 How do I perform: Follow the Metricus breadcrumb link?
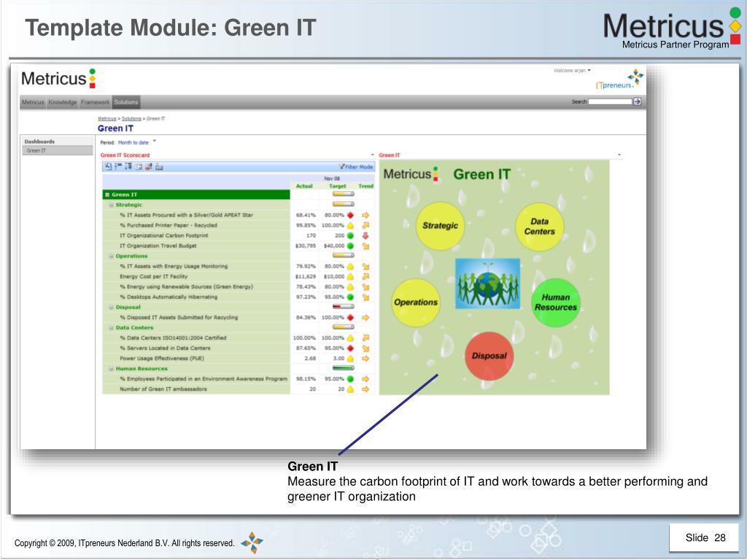[107, 119]
